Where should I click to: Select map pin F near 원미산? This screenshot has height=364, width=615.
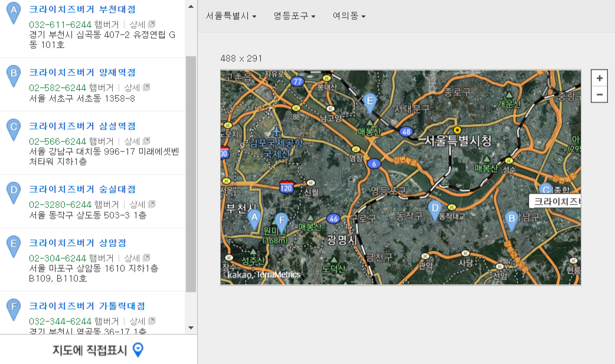[281, 223]
